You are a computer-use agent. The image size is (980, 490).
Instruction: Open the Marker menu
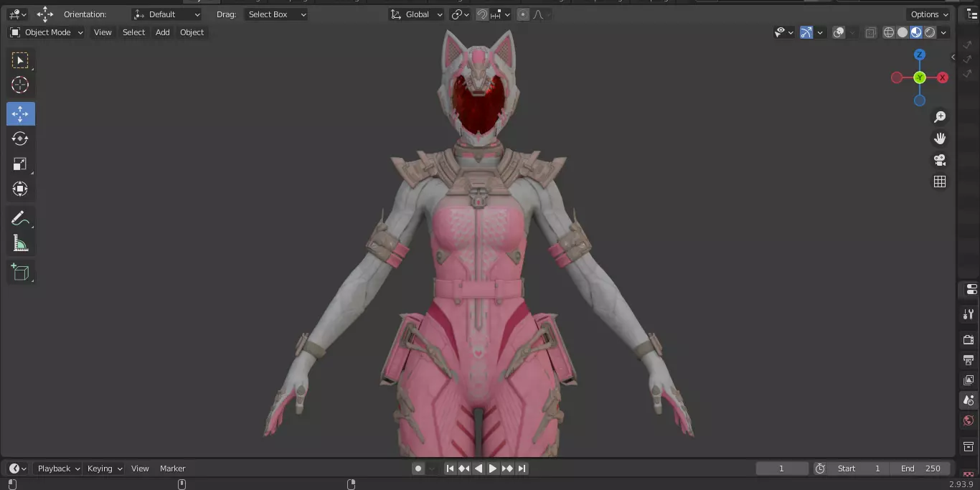pos(172,468)
